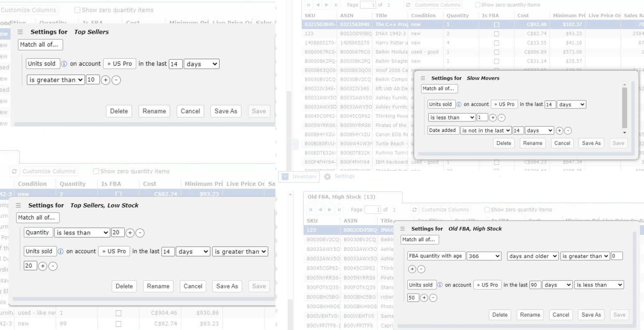This screenshot has height=330, width=644.
Task: Click Delete in the Top Sellers, Low Stock panel
Action: (x=124, y=286)
